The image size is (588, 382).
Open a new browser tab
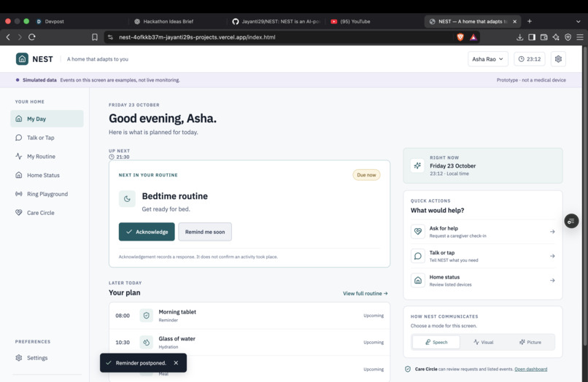(530, 21)
